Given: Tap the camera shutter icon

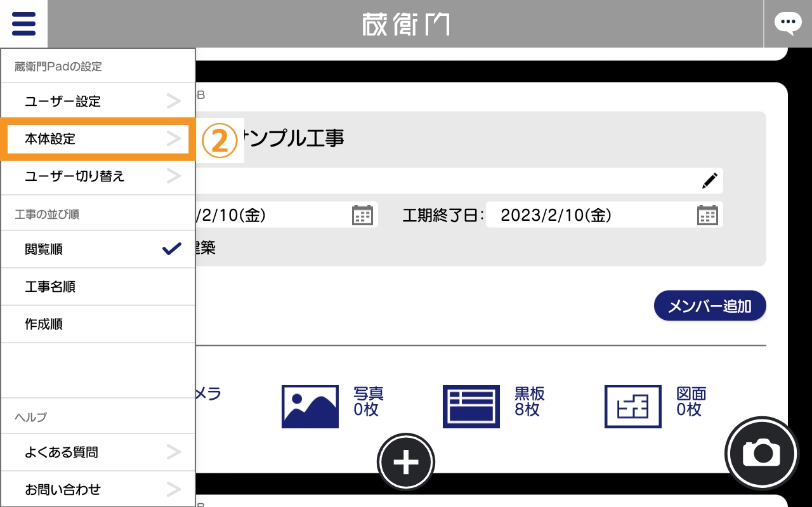Looking at the screenshot, I should (761, 453).
